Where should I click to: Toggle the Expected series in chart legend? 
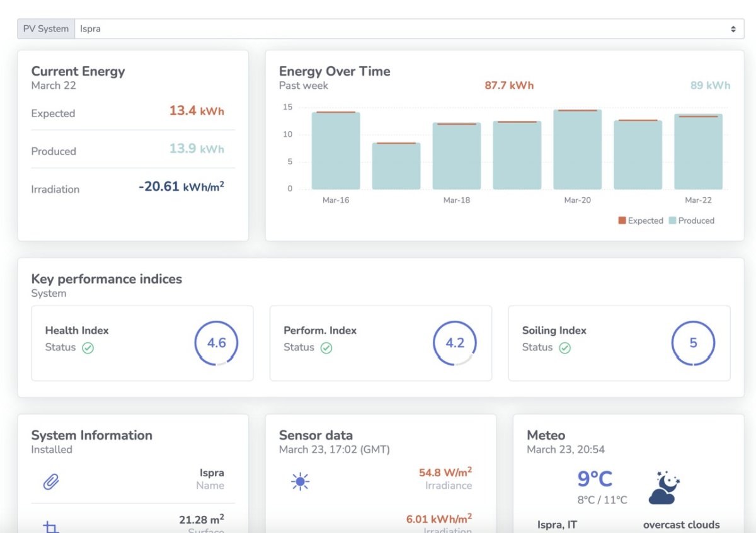click(641, 221)
